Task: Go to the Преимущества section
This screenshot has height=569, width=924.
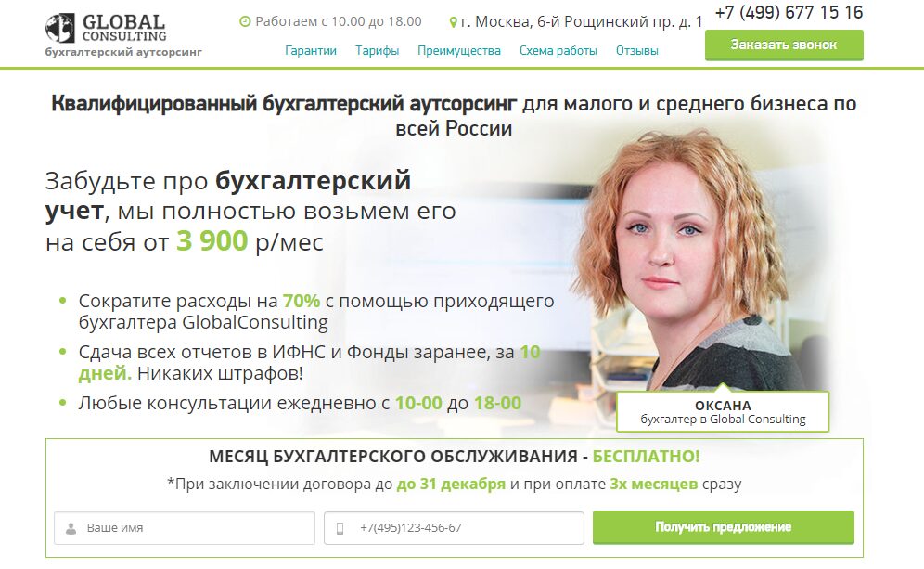Action: click(x=459, y=51)
